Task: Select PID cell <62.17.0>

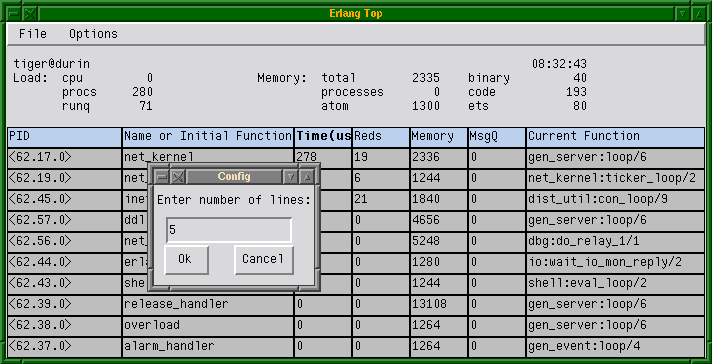Action: 64,158
